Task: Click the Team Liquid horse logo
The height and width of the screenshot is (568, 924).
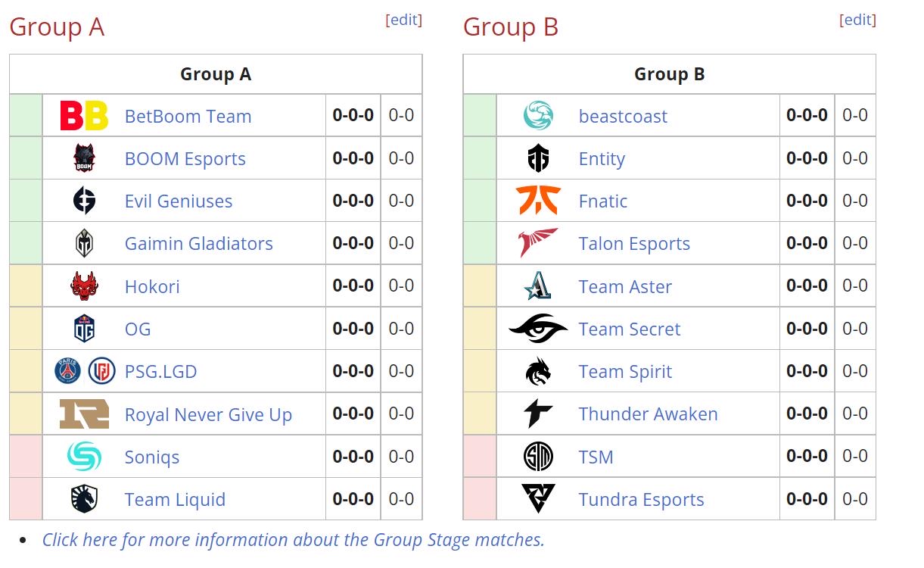Action: tap(84, 499)
